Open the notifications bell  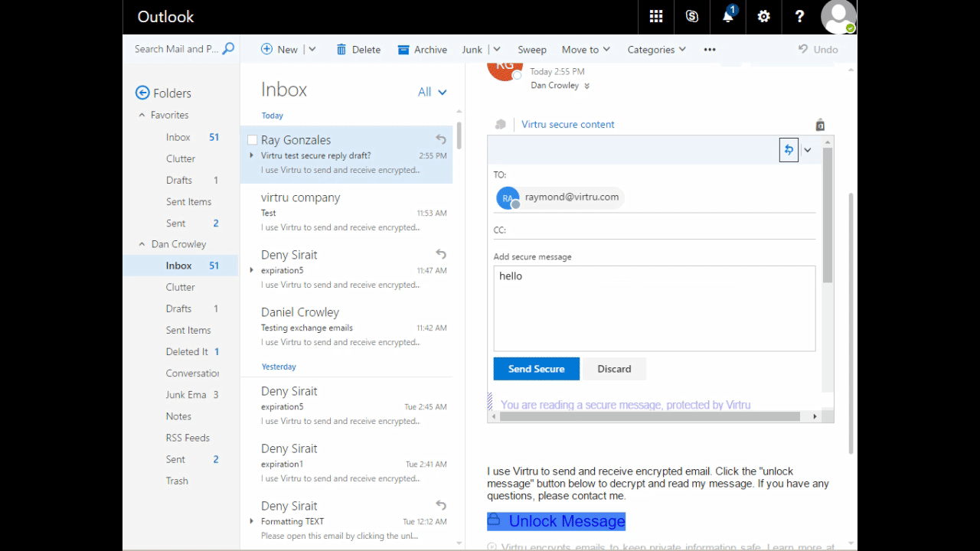pos(728,17)
